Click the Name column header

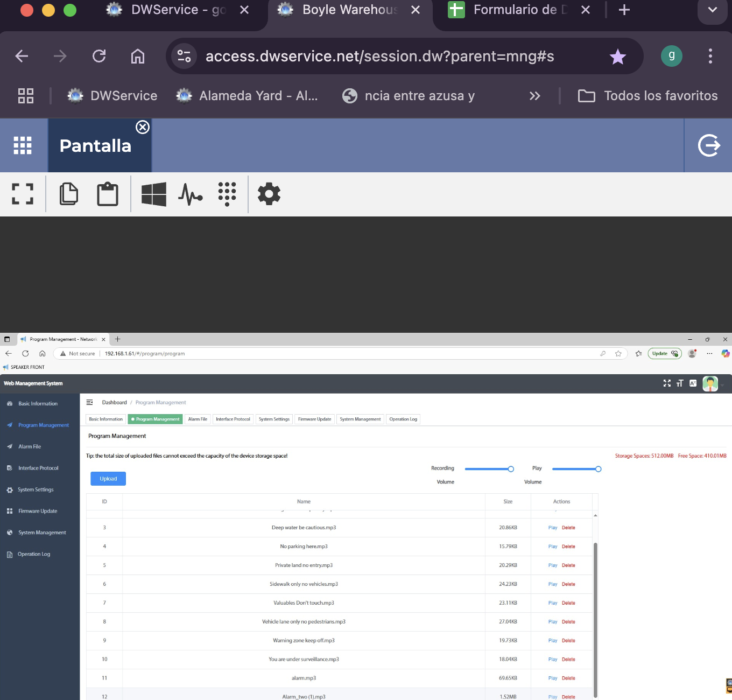point(304,501)
